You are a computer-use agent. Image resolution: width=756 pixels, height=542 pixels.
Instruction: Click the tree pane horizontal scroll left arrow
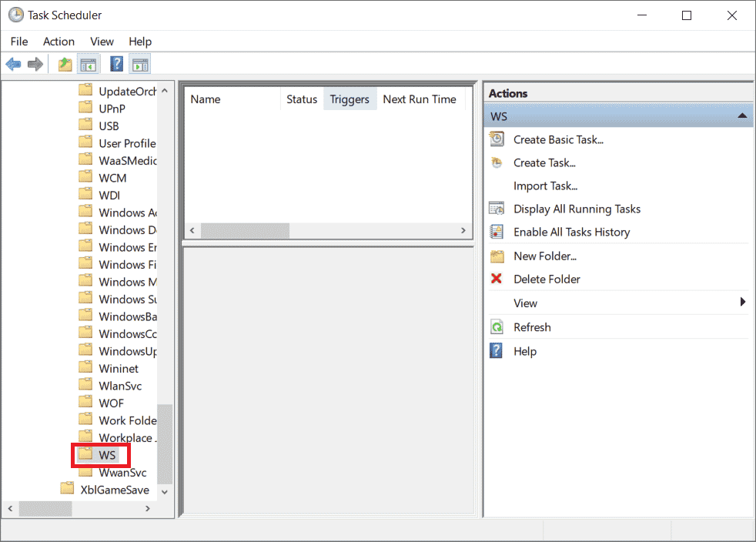click(10, 508)
